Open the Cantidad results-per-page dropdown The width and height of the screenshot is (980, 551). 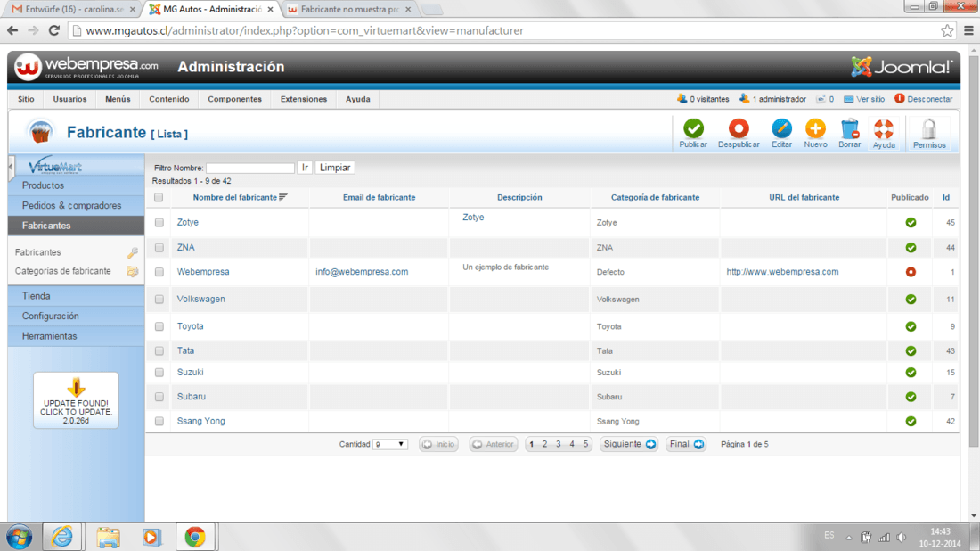[390, 444]
